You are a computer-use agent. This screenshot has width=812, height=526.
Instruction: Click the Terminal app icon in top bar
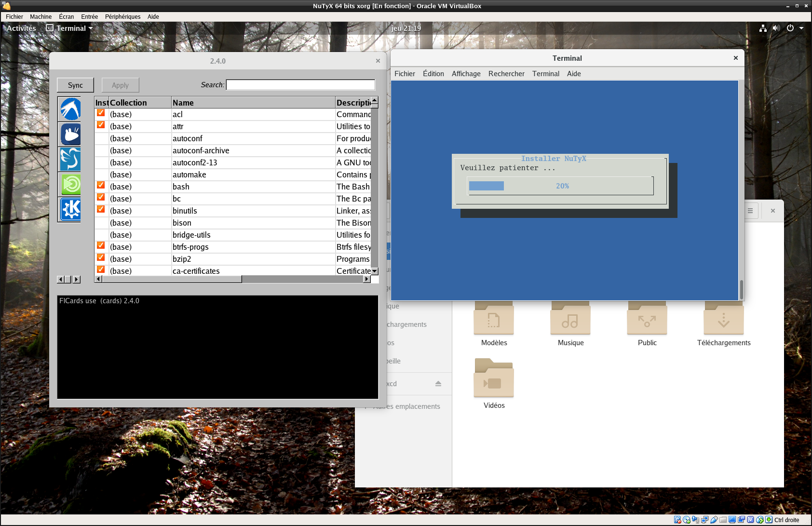point(50,28)
